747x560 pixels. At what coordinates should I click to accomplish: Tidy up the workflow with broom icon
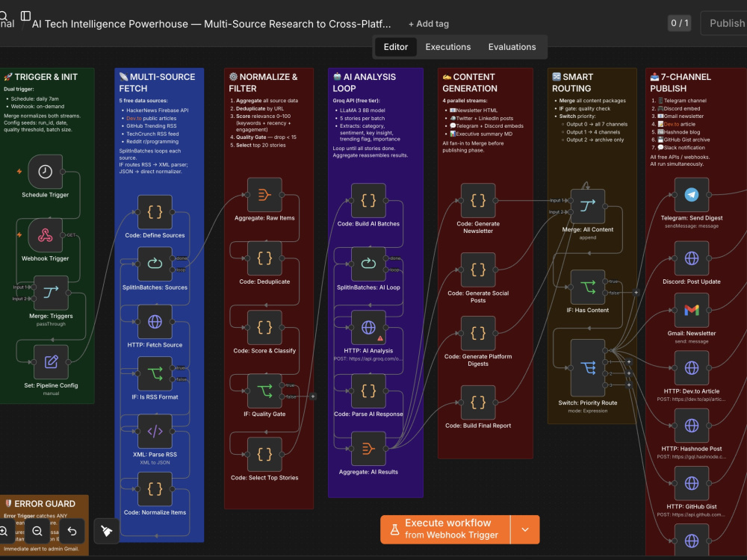point(107,531)
